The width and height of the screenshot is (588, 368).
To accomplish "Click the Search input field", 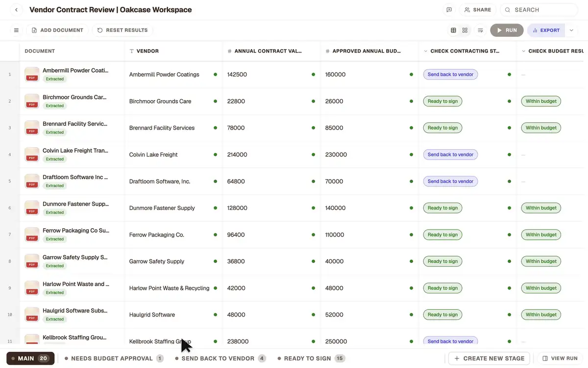I will (539, 10).
